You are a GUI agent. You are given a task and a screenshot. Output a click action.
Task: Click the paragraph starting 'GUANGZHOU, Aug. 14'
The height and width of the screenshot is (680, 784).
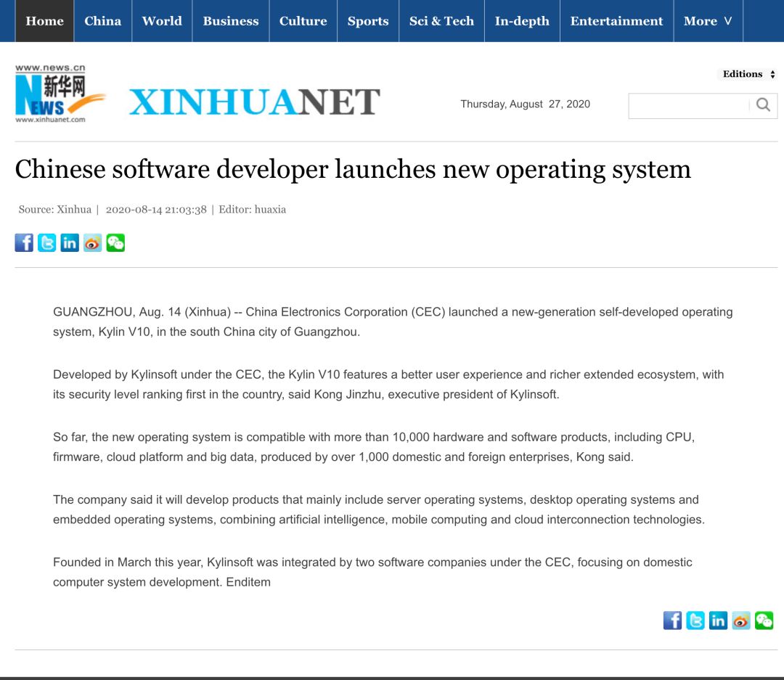[393, 322]
